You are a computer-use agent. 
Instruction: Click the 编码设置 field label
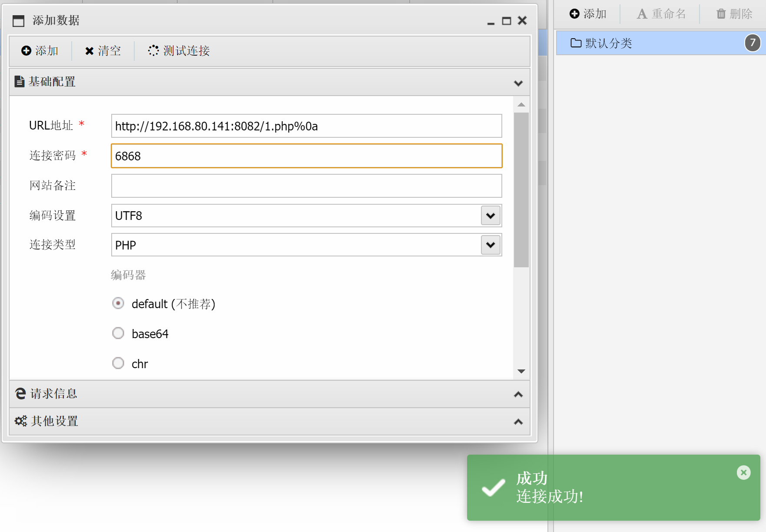pos(53,216)
